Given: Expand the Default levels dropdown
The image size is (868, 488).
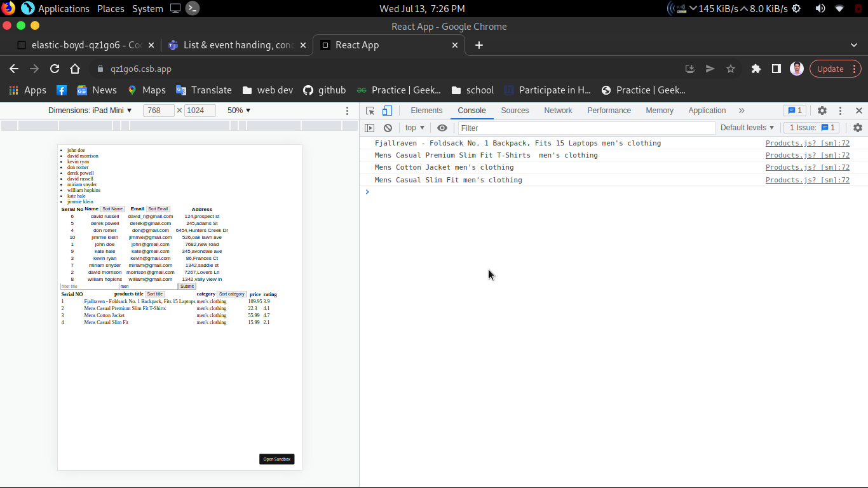Looking at the screenshot, I should pos(747,128).
